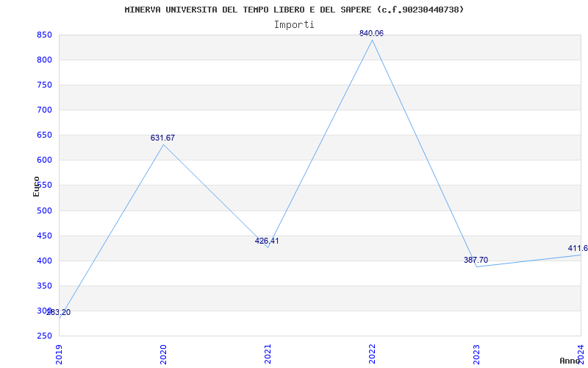Click the 2020 x-axis year label
The height and width of the screenshot is (368, 588).
click(163, 354)
